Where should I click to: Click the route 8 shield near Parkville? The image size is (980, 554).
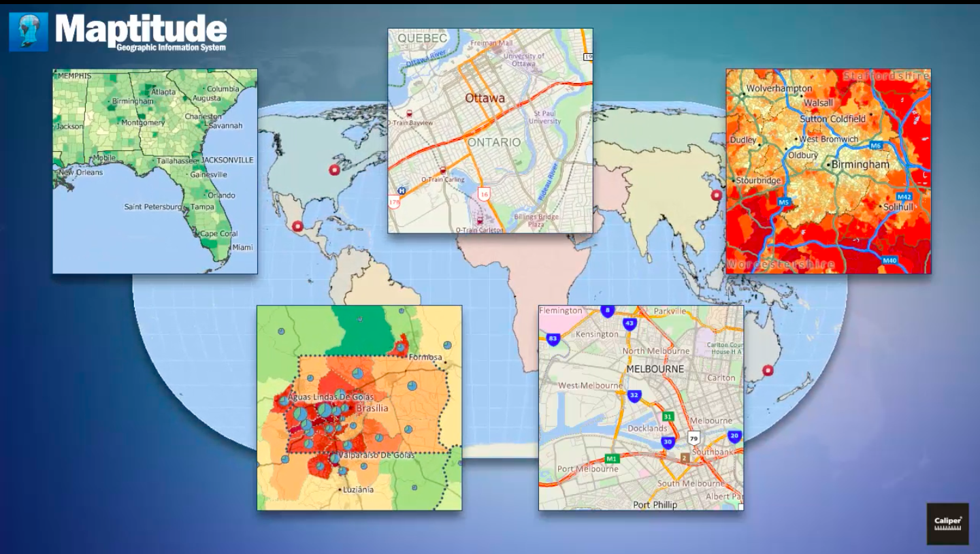pyautogui.click(x=607, y=310)
